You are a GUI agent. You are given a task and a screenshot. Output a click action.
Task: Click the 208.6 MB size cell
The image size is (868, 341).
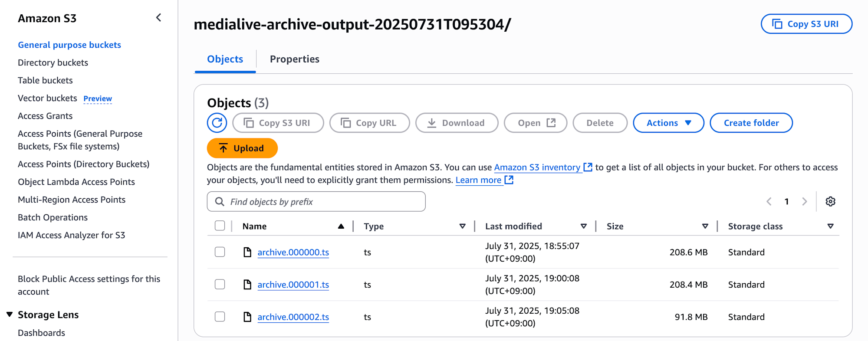click(688, 252)
